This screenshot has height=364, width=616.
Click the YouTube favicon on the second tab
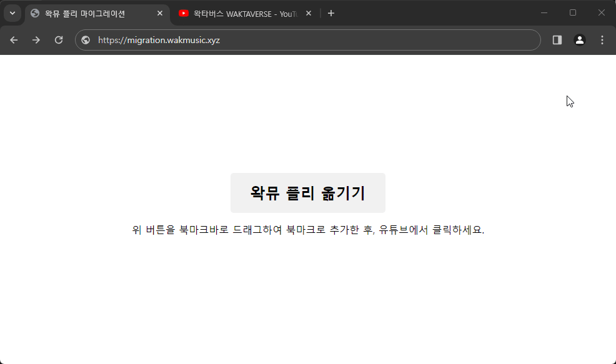point(184,13)
